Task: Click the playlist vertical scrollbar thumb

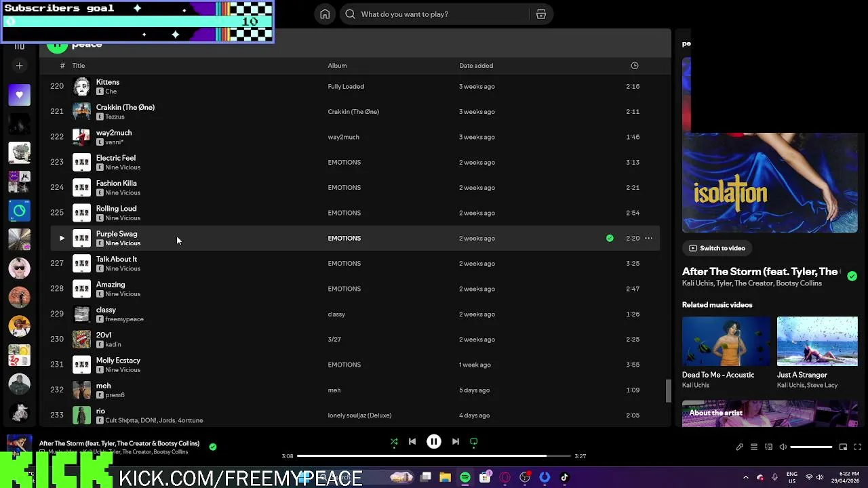Action: coord(668,391)
